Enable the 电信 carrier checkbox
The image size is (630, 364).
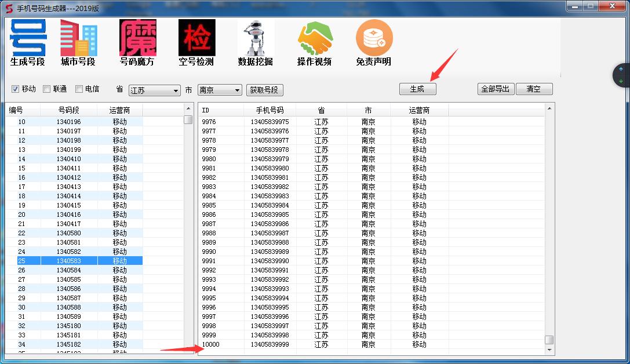[x=79, y=89]
